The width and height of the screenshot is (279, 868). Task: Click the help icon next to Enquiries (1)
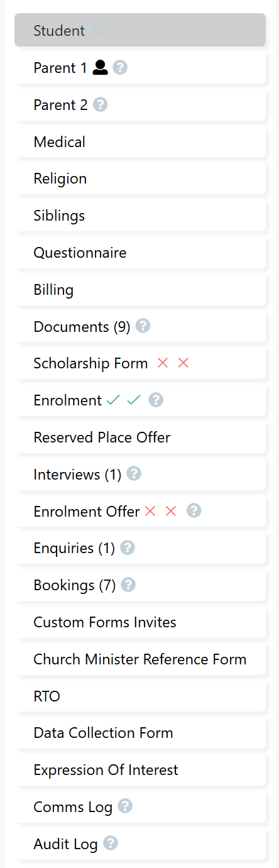pos(128,548)
